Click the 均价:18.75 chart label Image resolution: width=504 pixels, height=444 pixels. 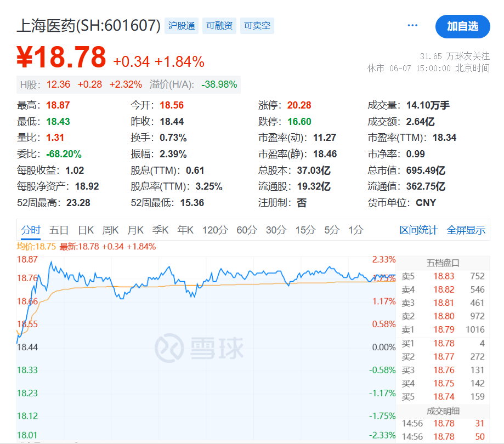[x=36, y=247]
